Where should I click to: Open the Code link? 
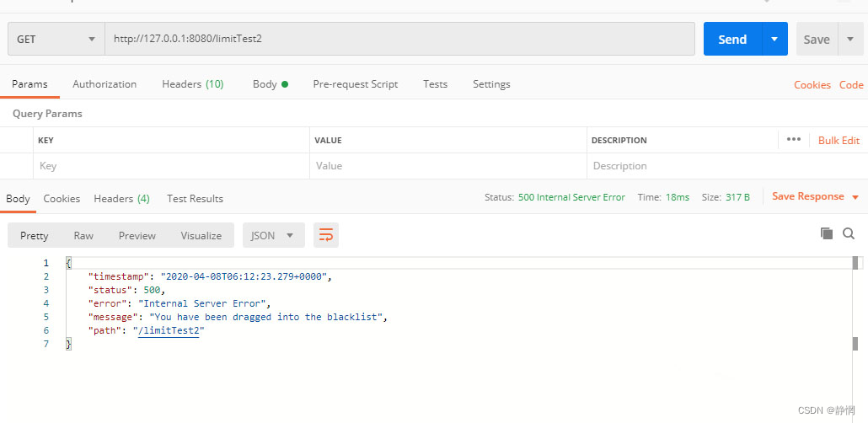point(851,85)
